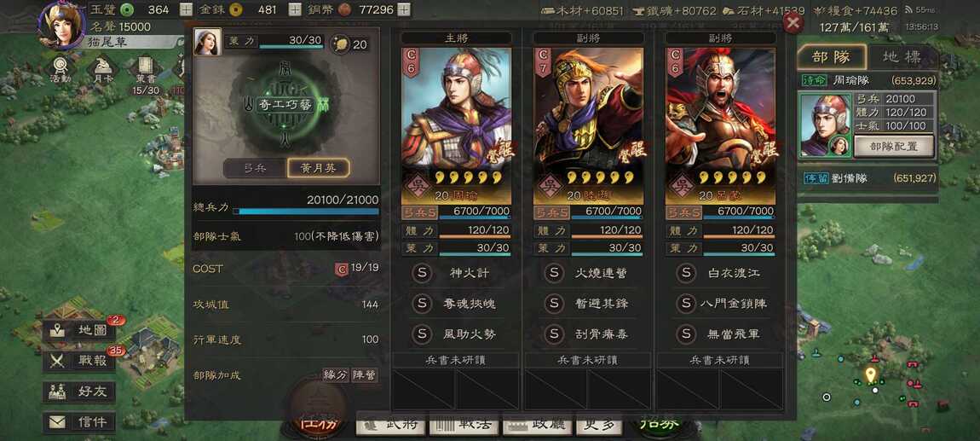The image size is (980, 441).
Task: Expand the 劉備隊 troop entry
Action: pyautogui.click(x=869, y=178)
